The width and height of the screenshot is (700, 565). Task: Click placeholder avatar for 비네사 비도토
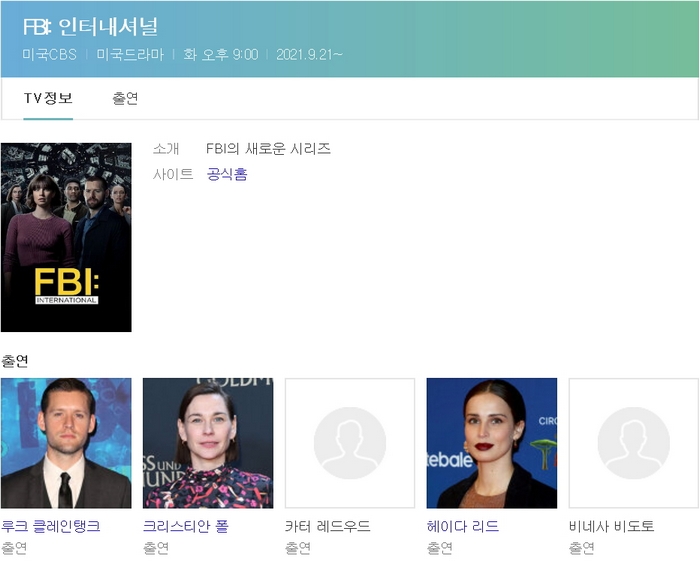tap(634, 443)
